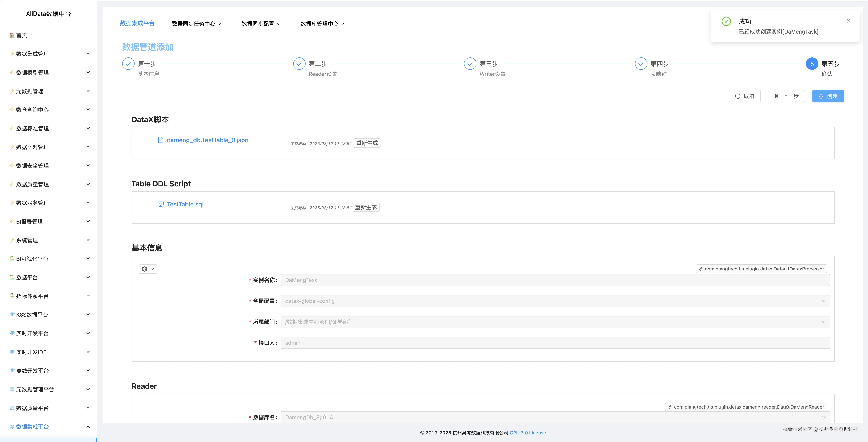The image size is (868, 442).
Task: Click the lightning icon beside 数据集成管理
Action: tap(11, 54)
